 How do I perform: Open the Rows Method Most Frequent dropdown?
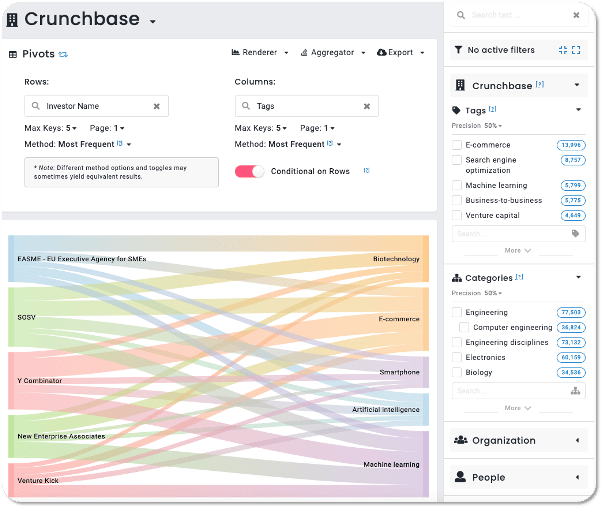[129, 145]
